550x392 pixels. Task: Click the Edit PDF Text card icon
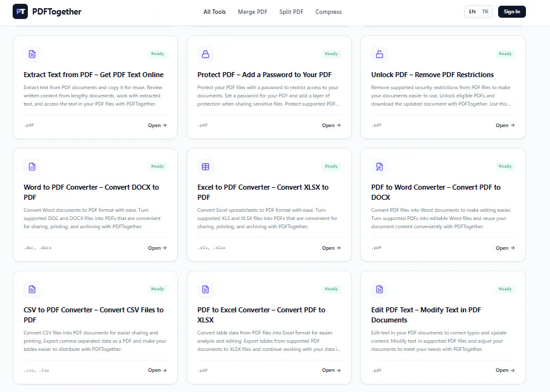(380, 290)
